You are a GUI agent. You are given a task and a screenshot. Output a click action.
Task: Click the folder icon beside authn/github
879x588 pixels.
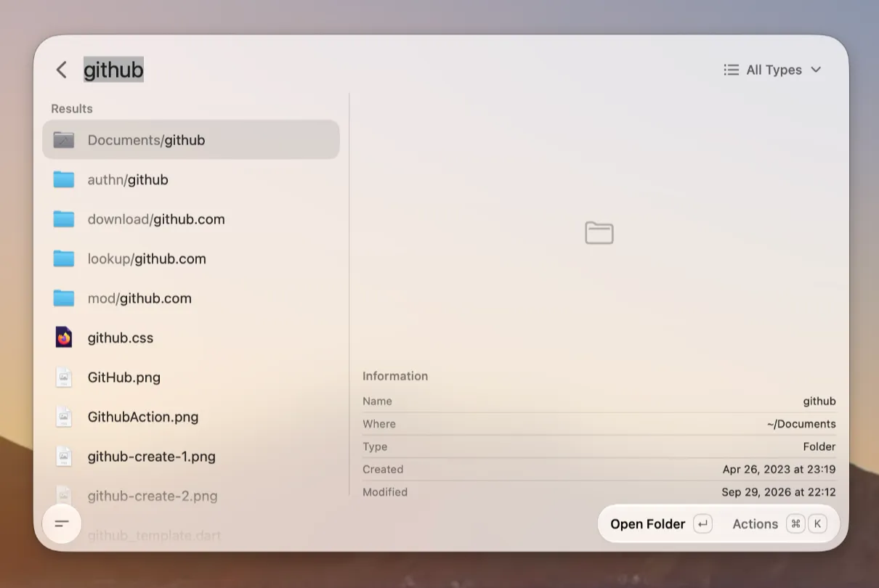[64, 179]
